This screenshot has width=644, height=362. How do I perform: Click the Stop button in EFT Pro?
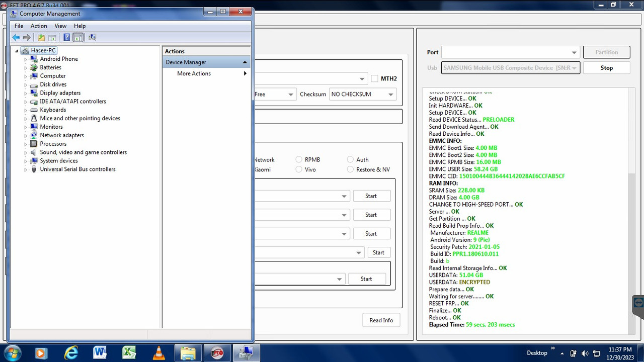pyautogui.click(x=606, y=68)
